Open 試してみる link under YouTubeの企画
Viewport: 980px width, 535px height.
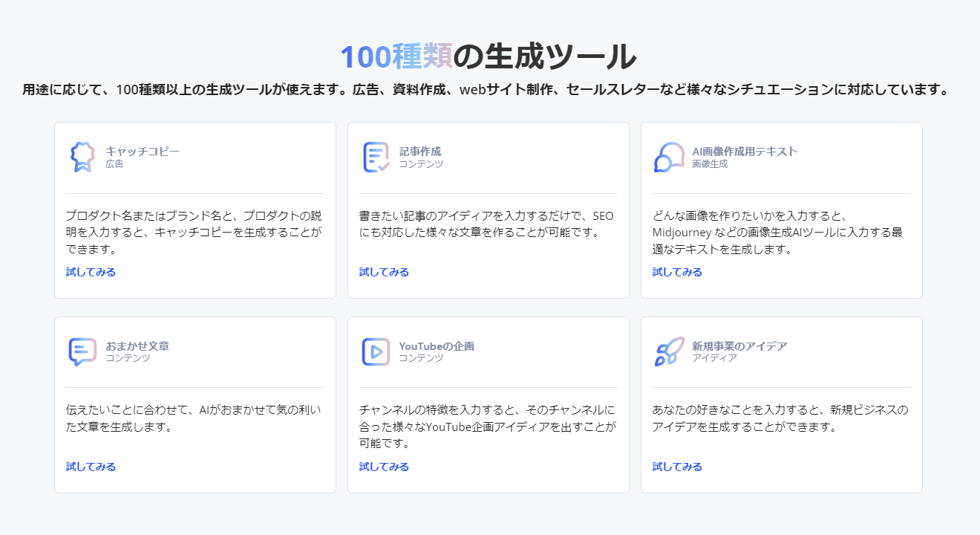[x=384, y=467]
